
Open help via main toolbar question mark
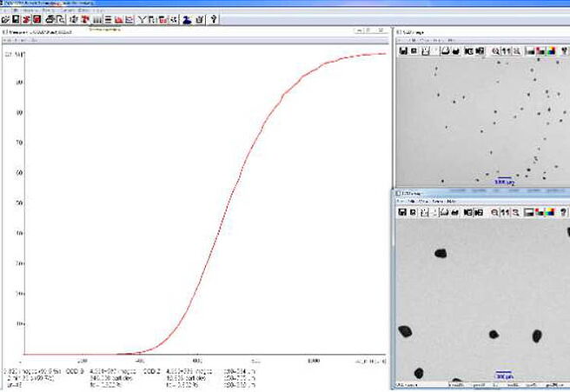pos(214,19)
